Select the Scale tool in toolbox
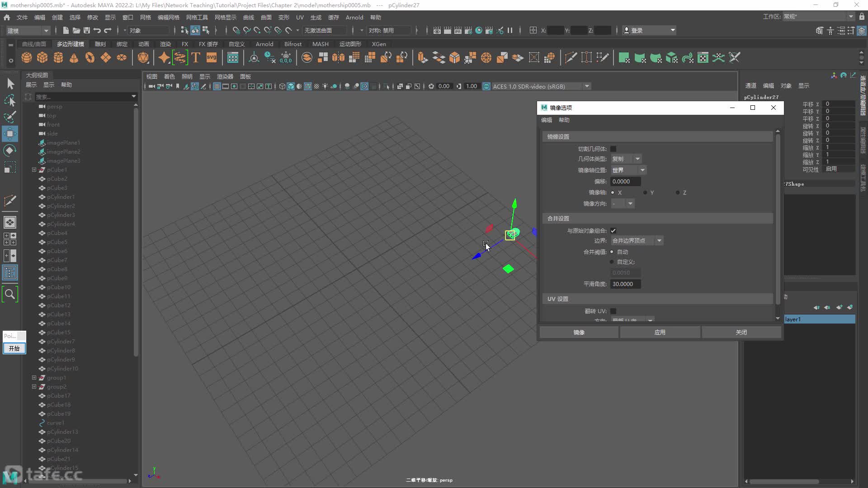Image resolution: width=868 pixels, height=488 pixels. pos(10,167)
